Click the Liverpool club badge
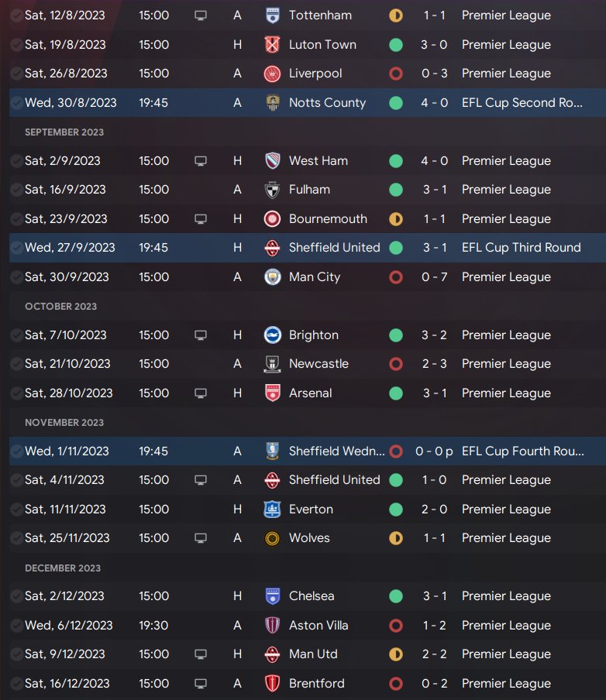Viewport: 606px width, 700px height. (272, 74)
